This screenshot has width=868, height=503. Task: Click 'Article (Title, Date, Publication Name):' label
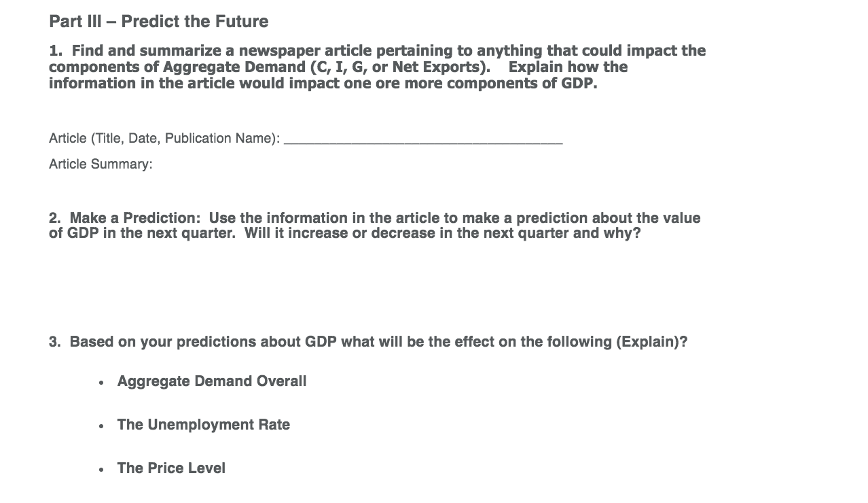tap(164, 139)
